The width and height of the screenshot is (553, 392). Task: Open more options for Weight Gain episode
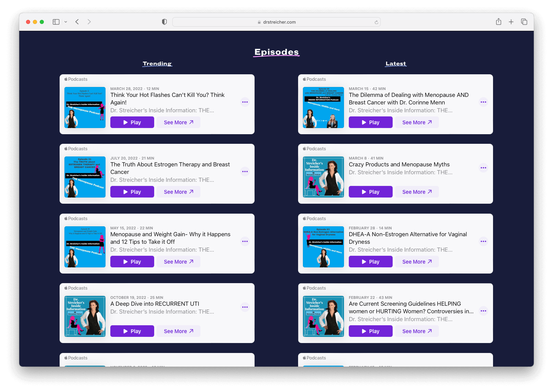point(245,241)
